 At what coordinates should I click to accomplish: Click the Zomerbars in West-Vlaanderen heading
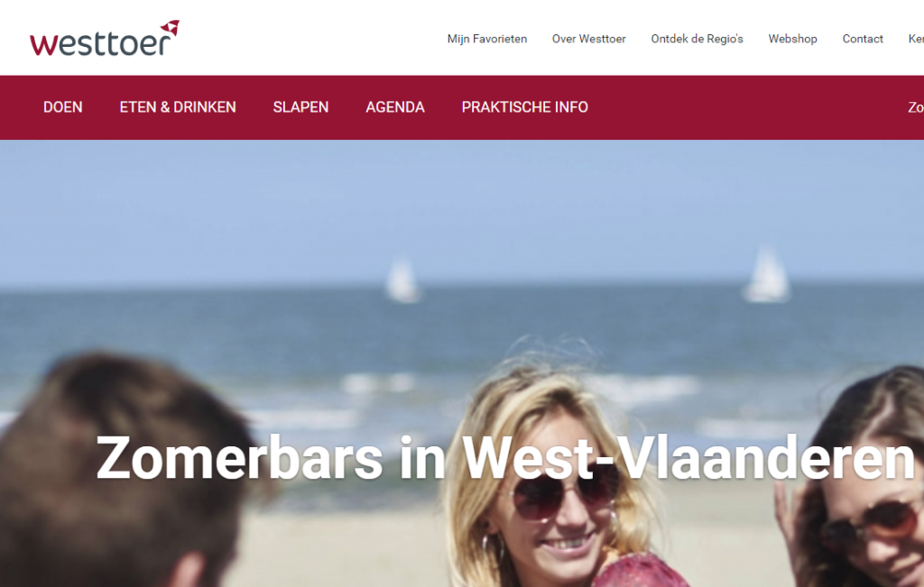(x=505, y=459)
